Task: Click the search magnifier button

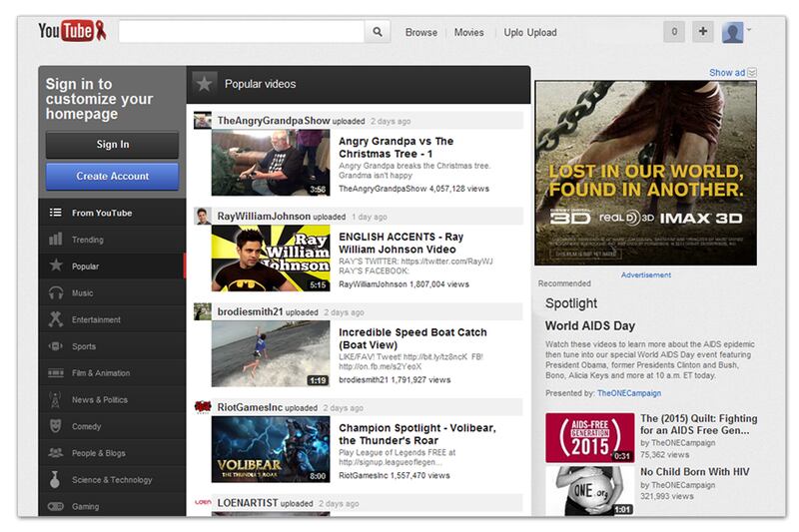Action: click(x=379, y=32)
